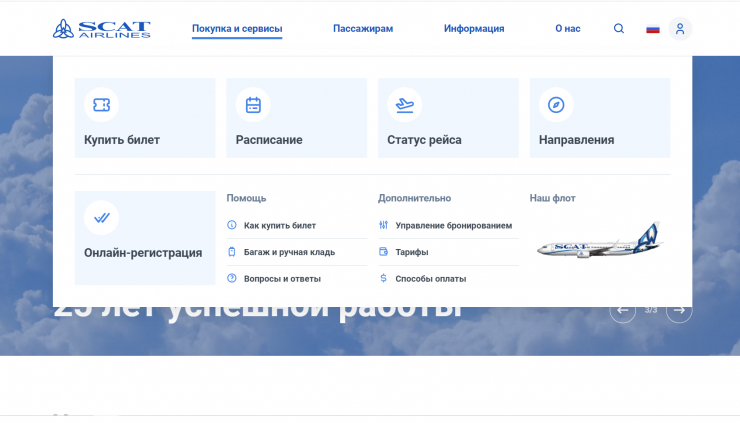Viewport: 740px width, 423px height.
Task: Open Управление бронированием link
Action: tap(453, 226)
